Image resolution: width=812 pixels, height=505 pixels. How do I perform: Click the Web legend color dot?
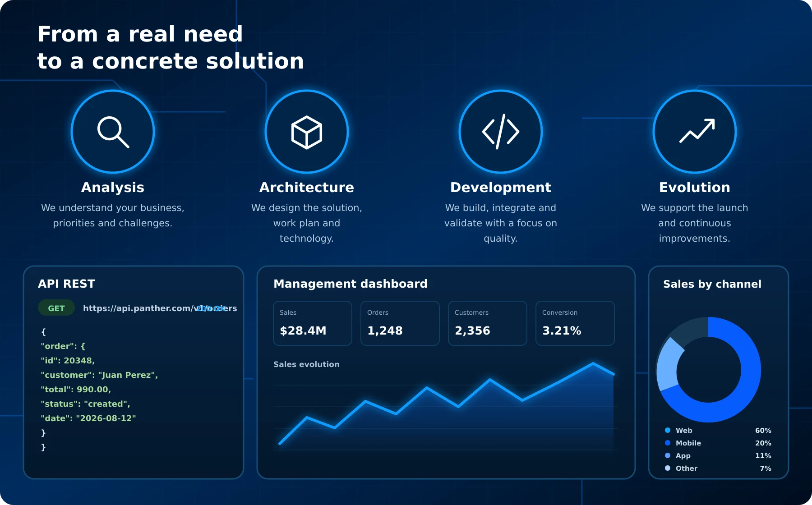[668, 430]
